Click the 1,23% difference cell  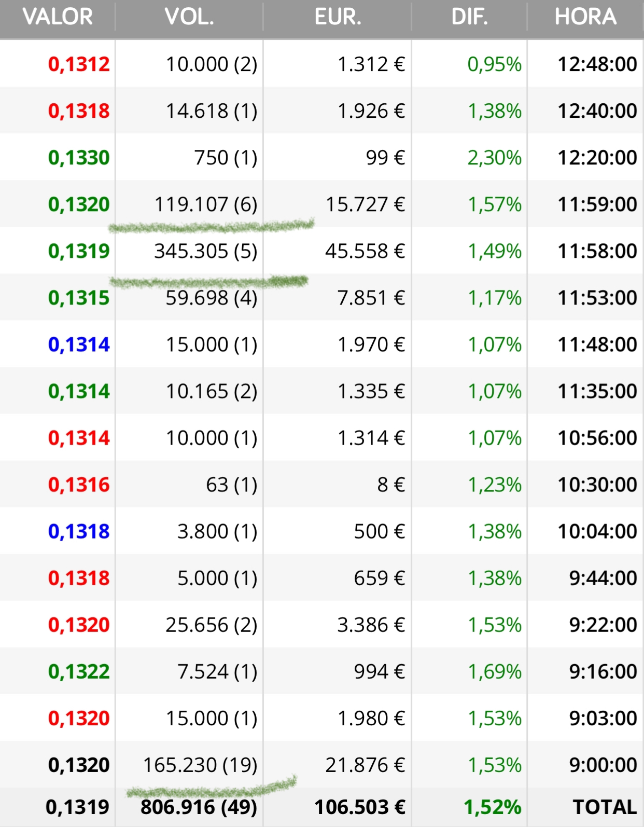pyautogui.click(x=494, y=485)
